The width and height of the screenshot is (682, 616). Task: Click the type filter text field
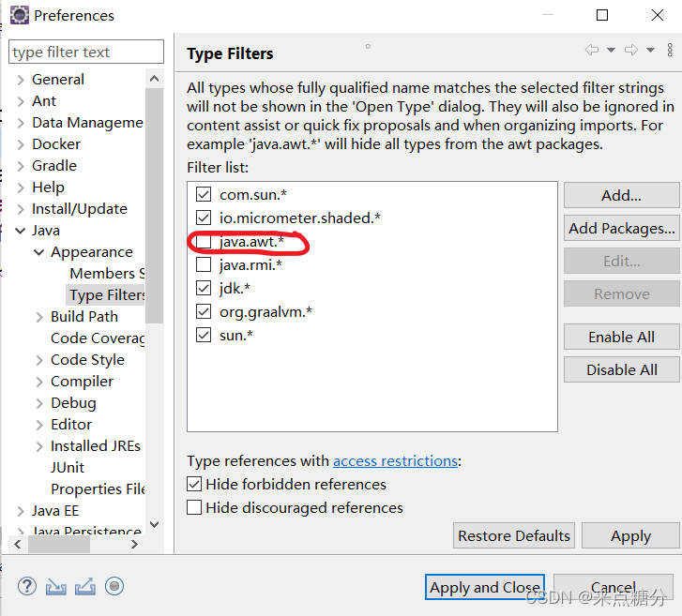click(86, 52)
